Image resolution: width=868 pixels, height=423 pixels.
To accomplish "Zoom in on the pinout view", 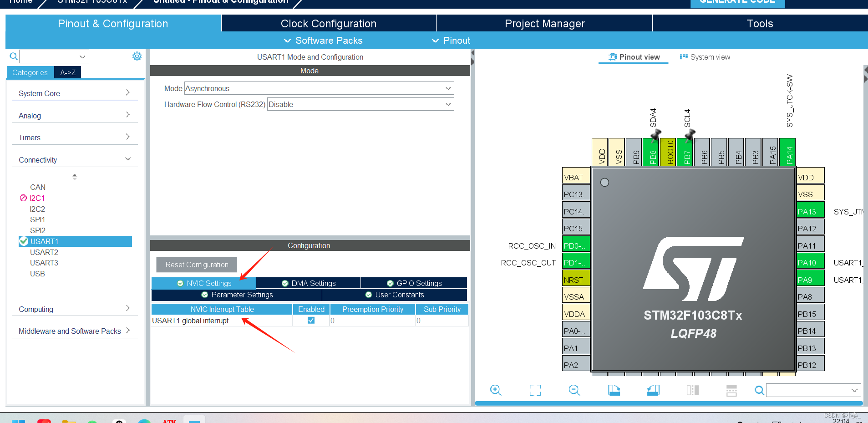I will click(496, 390).
